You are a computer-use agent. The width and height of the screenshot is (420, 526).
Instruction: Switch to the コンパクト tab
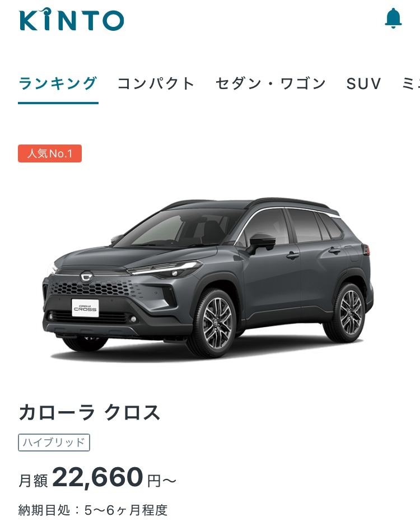tap(156, 83)
